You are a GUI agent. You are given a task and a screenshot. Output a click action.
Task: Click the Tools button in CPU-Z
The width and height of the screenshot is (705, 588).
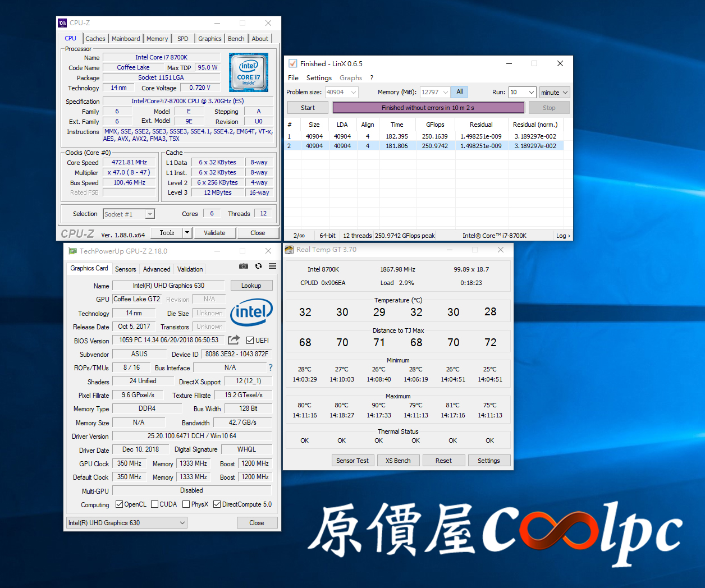click(x=167, y=233)
